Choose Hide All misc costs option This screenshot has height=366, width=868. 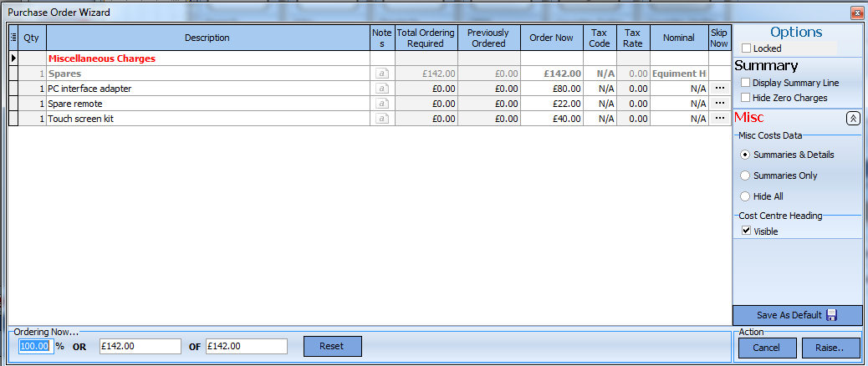pos(745,196)
